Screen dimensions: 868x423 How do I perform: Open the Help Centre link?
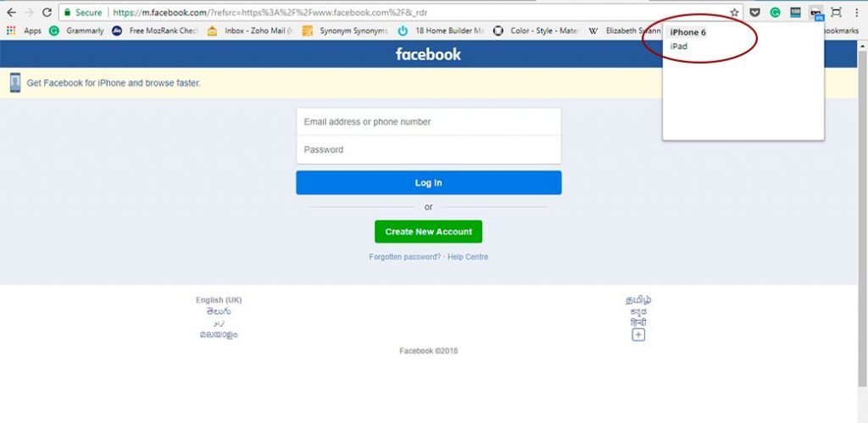(x=468, y=257)
